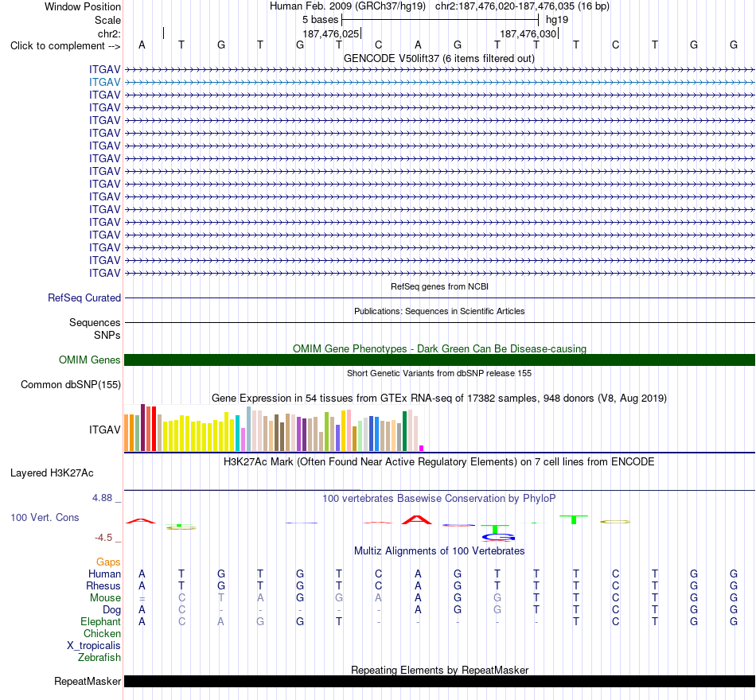Viewport: 756px width, 700px height.
Task: Click 'Short Genetic Variants from dbSNP release 155'
Action: pos(439,373)
